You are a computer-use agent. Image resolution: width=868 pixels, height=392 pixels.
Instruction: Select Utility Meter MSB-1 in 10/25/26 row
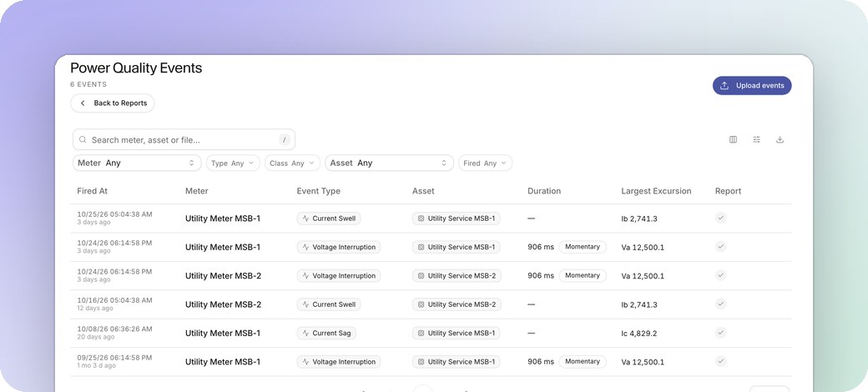click(x=223, y=219)
